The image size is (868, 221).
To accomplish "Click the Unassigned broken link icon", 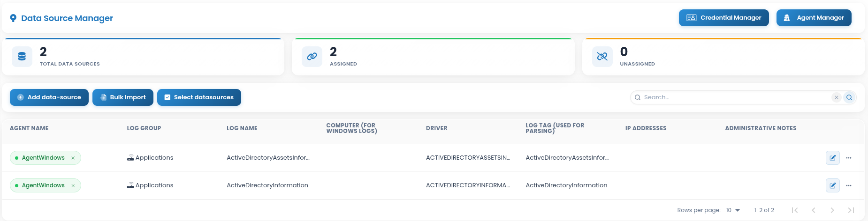I will pyautogui.click(x=602, y=57).
